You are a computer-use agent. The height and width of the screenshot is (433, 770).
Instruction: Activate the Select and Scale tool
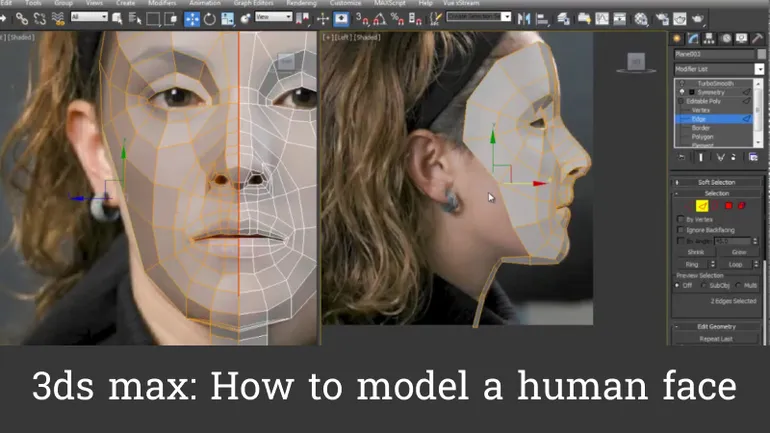[227, 19]
